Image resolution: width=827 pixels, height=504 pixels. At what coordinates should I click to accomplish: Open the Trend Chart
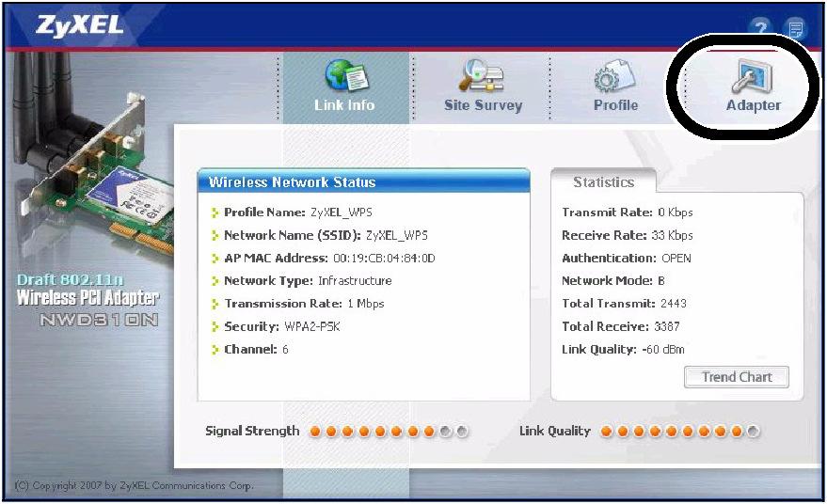(x=737, y=377)
